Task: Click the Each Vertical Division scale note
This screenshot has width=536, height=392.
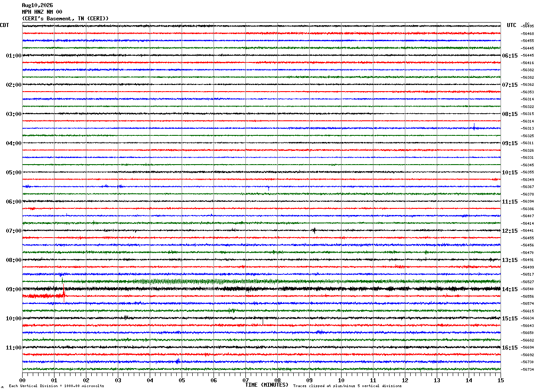Action: (x=56, y=386)
